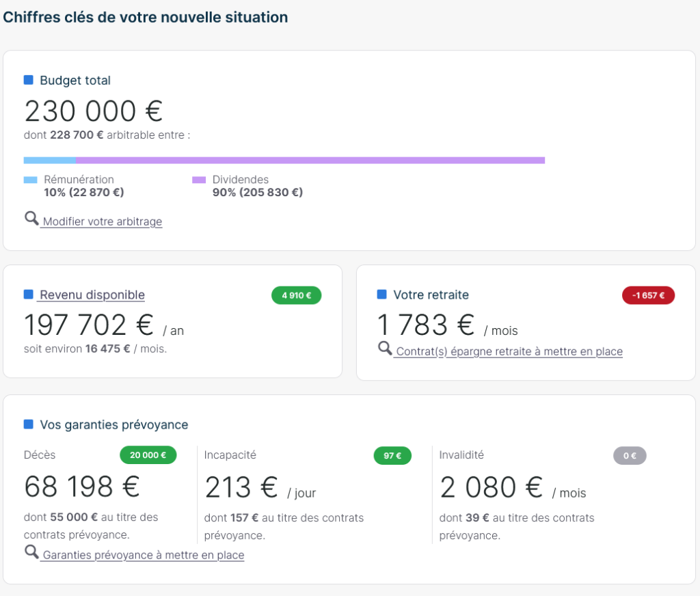Click the light blue Rémunération legend swatch

click(30, 180)
